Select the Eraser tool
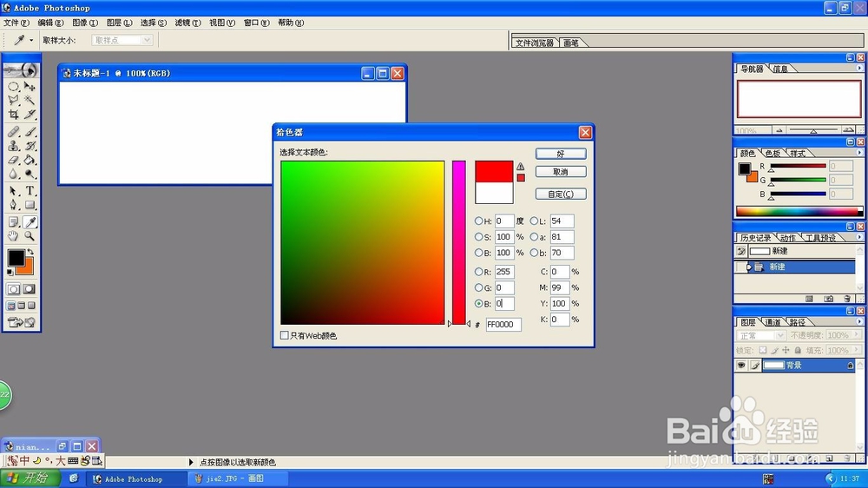 coord(13,160)
